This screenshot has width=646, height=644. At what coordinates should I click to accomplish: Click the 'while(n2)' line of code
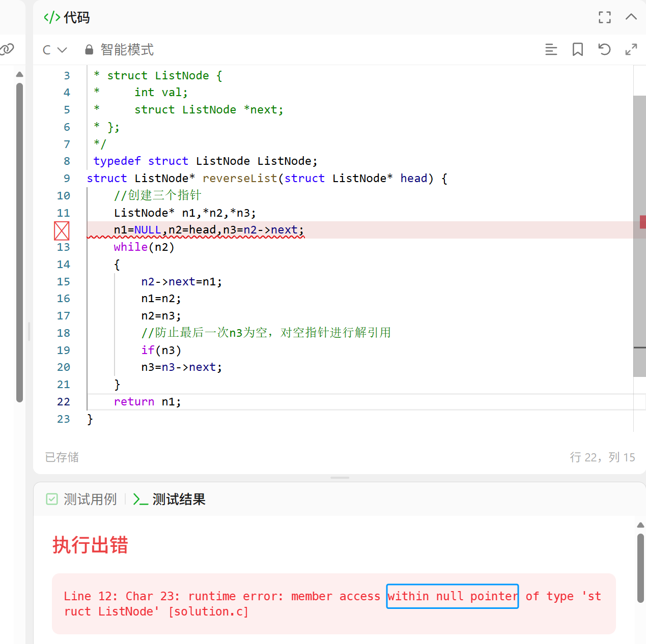click(x=144, y=247)
